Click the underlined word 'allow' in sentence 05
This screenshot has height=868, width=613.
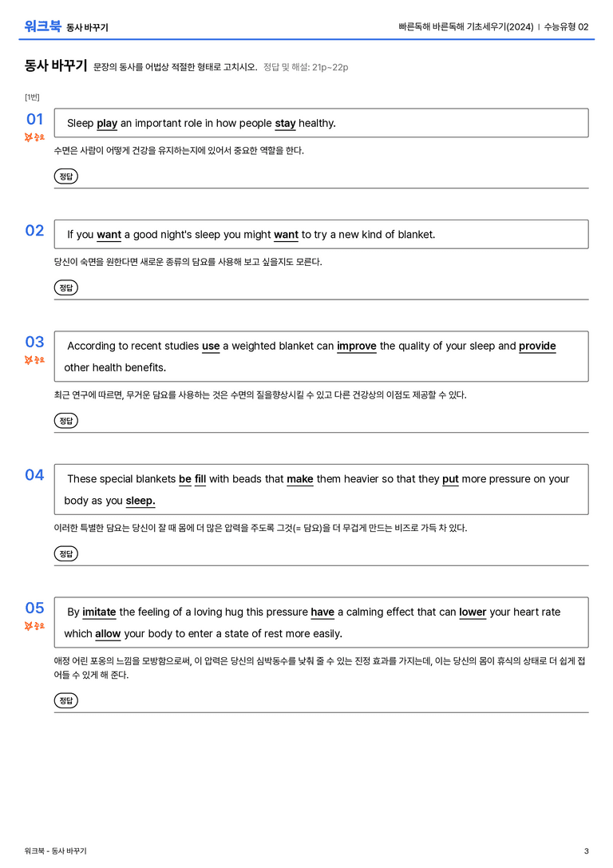pos(108,633)
